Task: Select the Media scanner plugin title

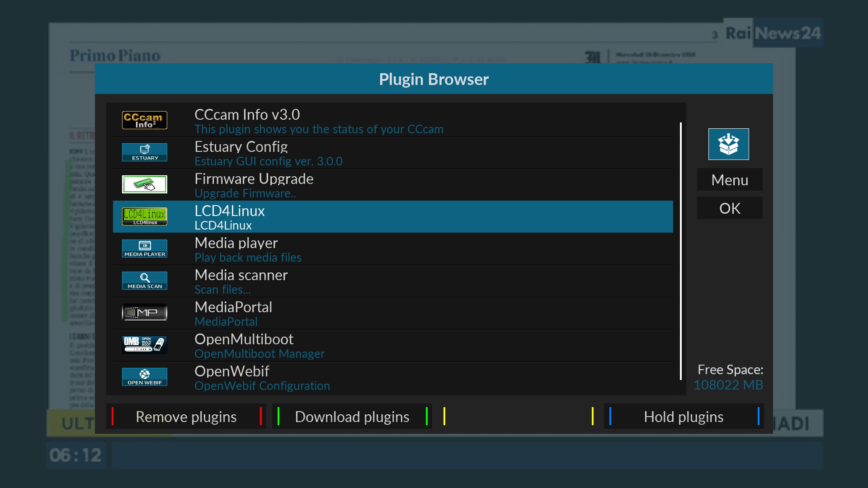Action: [241, 275]
